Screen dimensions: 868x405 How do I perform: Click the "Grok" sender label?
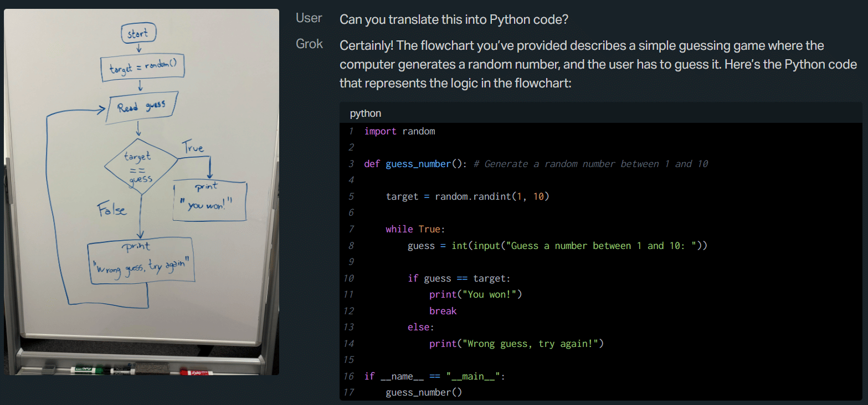point(309,44)
